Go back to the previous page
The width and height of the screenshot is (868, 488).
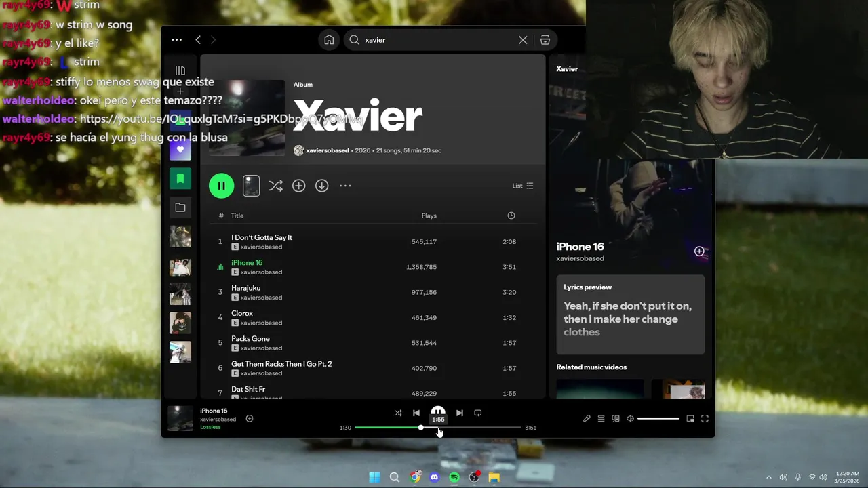click(x=198, y=40)
